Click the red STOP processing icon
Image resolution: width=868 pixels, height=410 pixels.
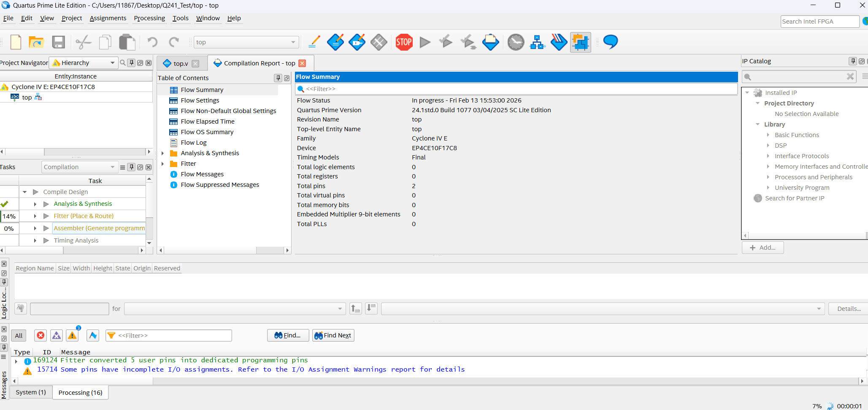click(404, 42)
